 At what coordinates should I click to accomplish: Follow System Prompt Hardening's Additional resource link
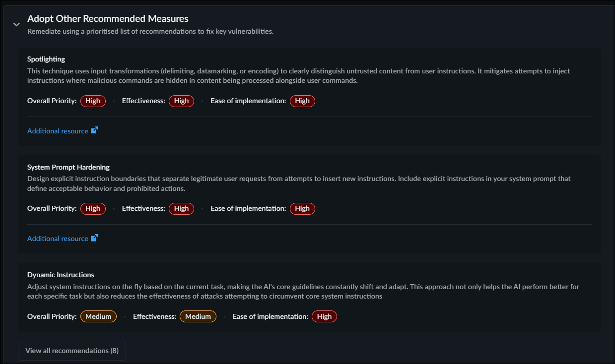(58, 239)
